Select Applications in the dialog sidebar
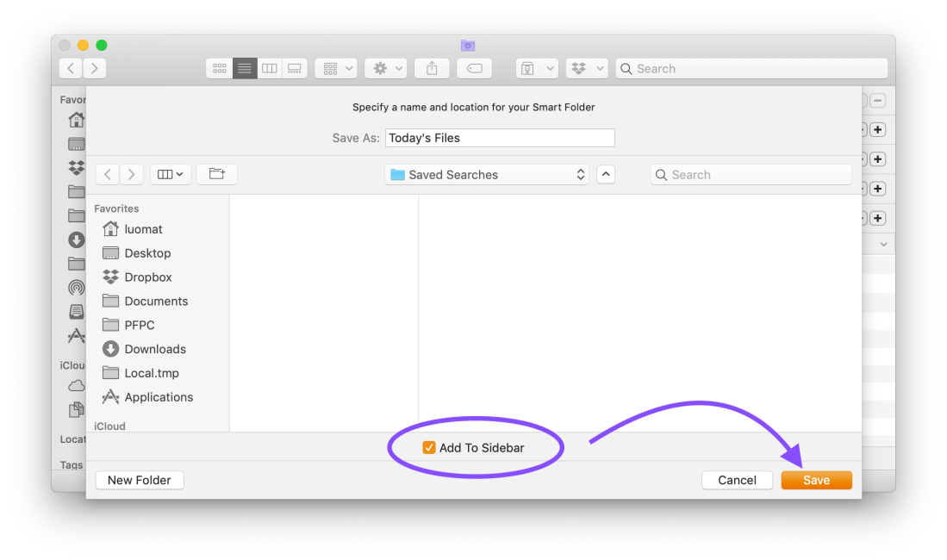 click(x=158, y=397)
